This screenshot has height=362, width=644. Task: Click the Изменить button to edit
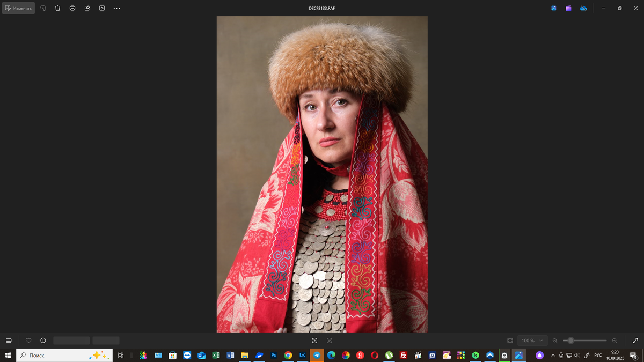(18, 8)
